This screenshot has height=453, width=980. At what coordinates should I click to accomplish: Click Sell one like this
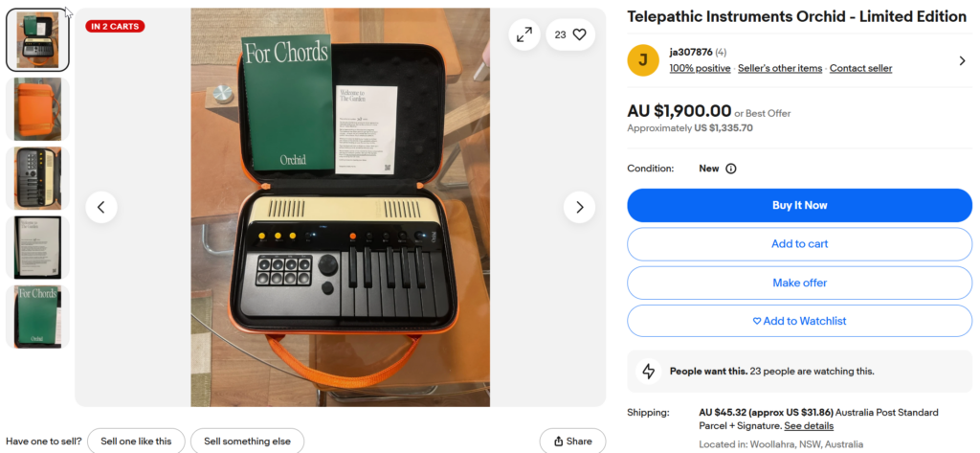136,442
